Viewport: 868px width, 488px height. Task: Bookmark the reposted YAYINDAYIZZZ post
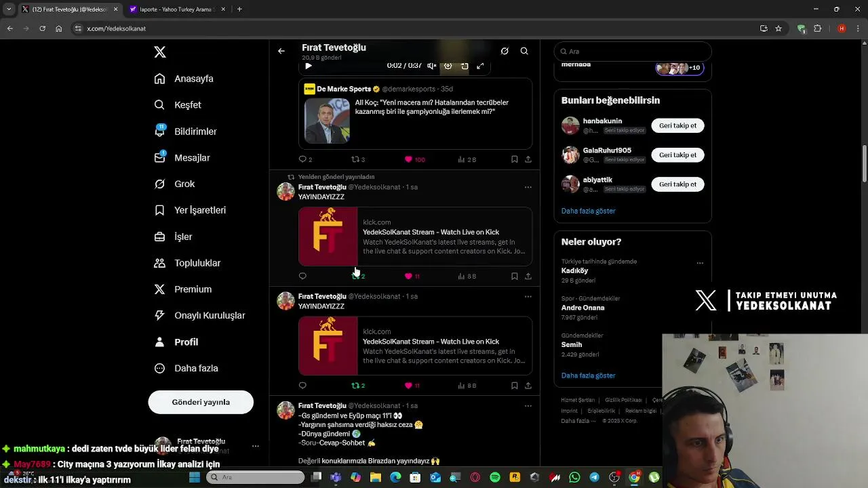[x=514, y=276]
